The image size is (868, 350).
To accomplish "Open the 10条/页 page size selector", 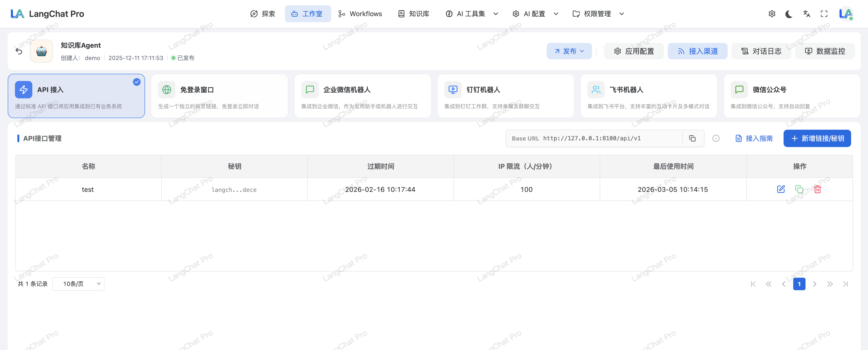I will tap(78, 284).
